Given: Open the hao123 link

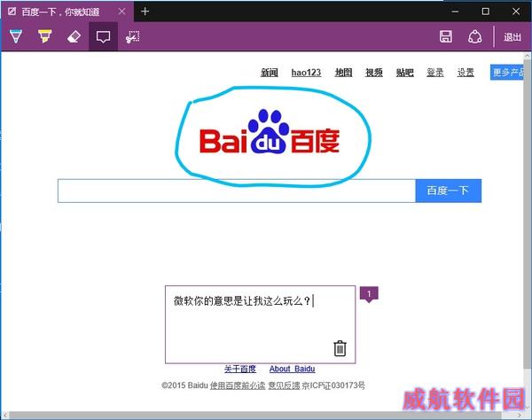Looking at the screenshot, I should click(306, 72).
